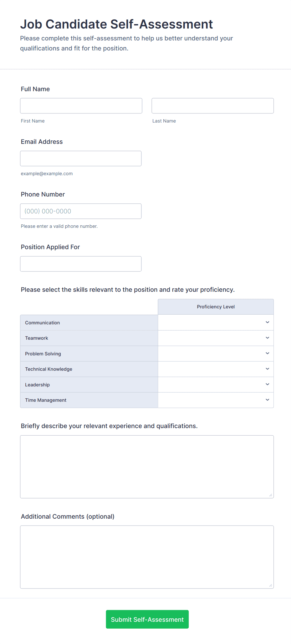
Task: Open the Communication proficiency dropdown
Action: (215, 322)
